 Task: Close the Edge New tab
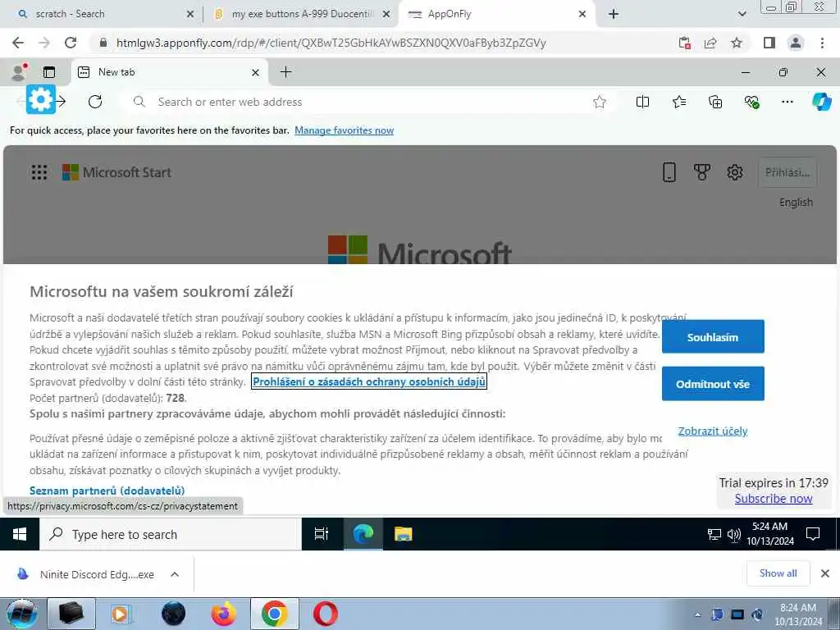click(256, 72)
